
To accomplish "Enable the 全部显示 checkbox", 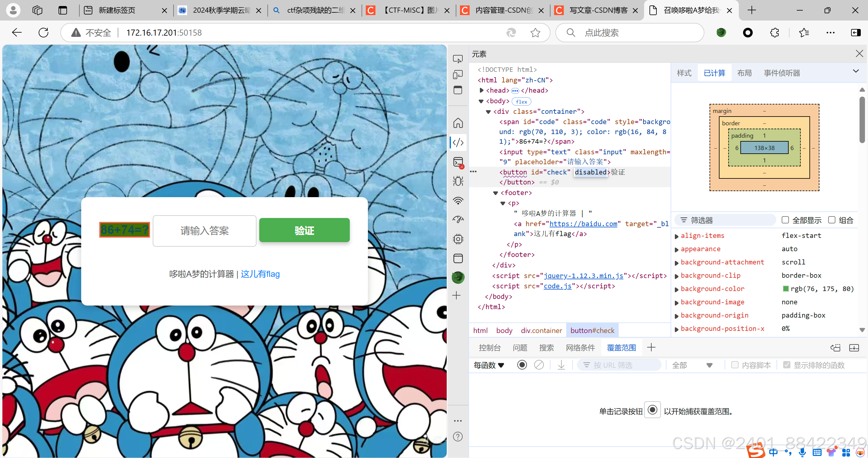I will (785, 220).
